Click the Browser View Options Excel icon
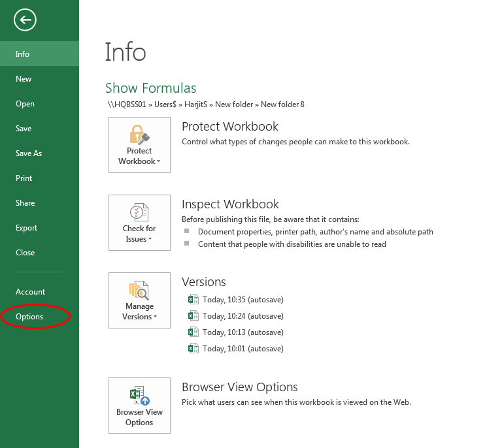This screenshot has width=485, height=448. [140, 396]
